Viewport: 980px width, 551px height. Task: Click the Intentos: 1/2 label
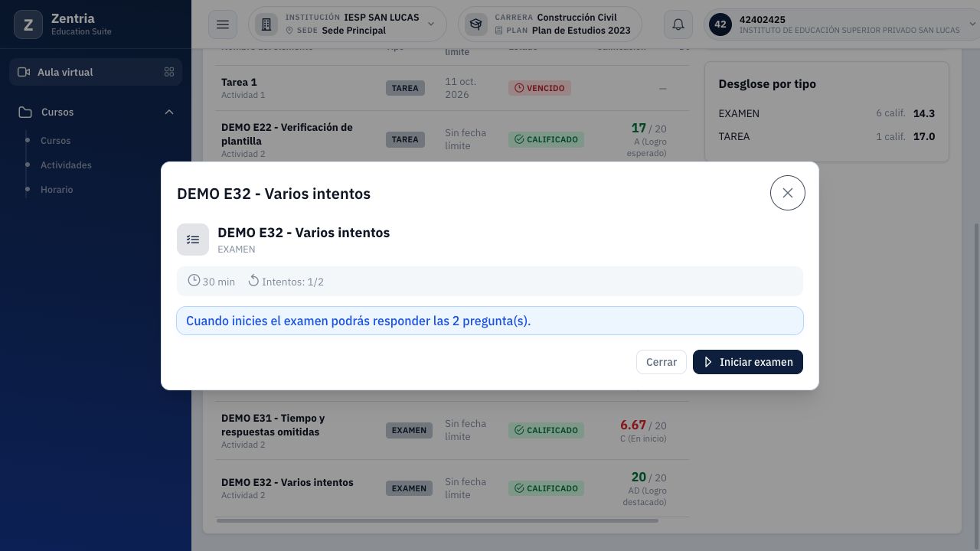point(292,282)
